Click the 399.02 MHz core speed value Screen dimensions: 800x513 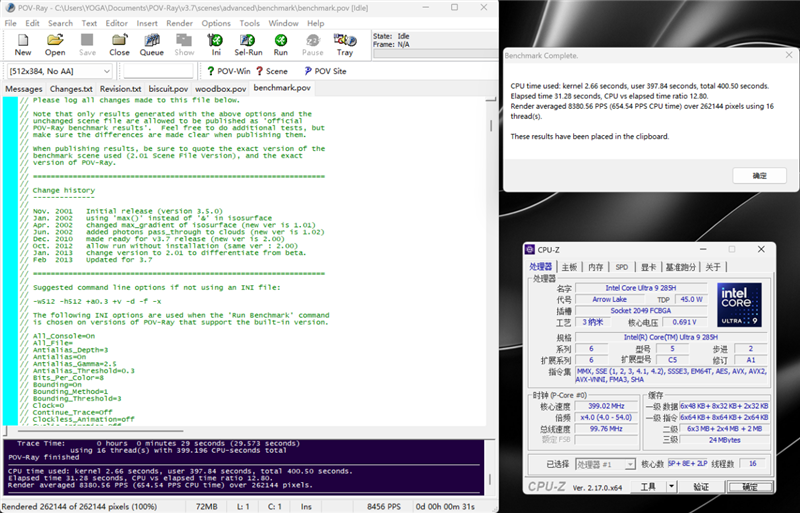point(606,406)
